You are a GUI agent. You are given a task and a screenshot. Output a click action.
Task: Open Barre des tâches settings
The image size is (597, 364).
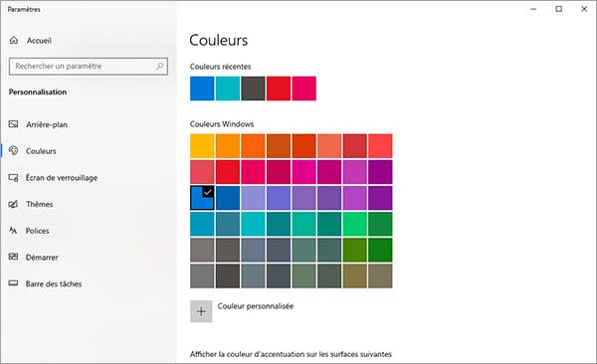54,284
